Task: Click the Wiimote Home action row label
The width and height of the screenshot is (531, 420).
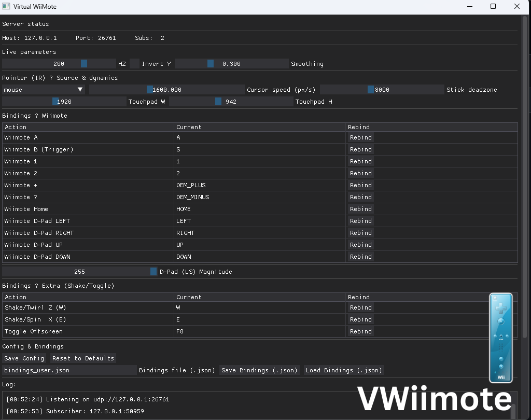Action: click(x=26, y=209)
